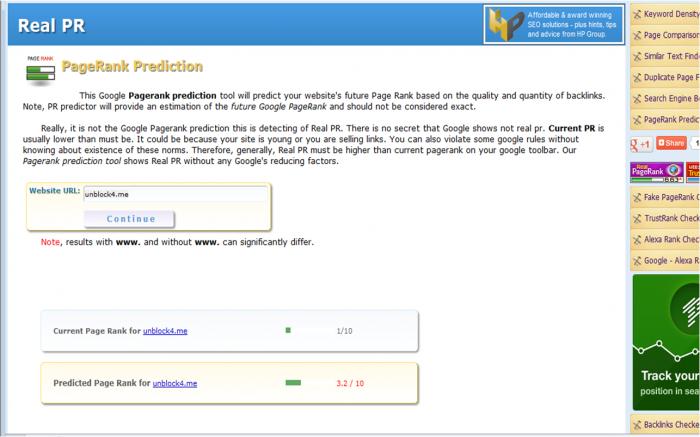Viewport: 700px width, 437px height.
Task: Open the TrustRank Checker sidebar link
Action: click(671, 218)
